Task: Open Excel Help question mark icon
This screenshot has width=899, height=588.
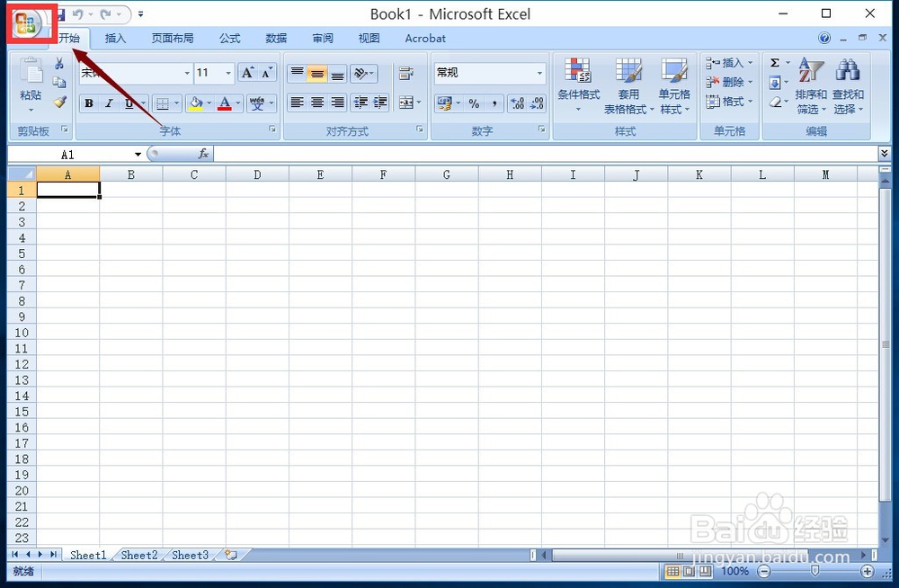Action: click(823, 39)
